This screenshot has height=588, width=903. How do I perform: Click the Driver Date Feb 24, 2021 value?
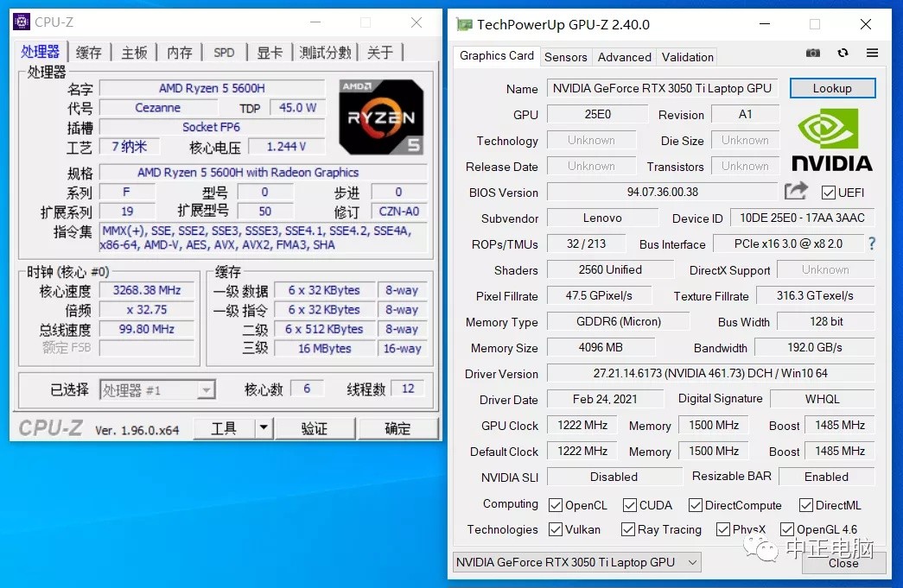click(x=605, y=399)
